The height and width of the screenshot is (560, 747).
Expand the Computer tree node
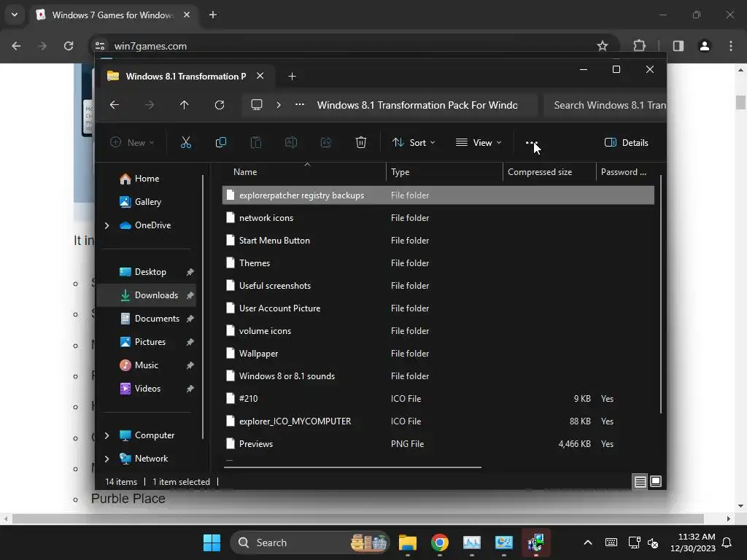tap(107, 435)
